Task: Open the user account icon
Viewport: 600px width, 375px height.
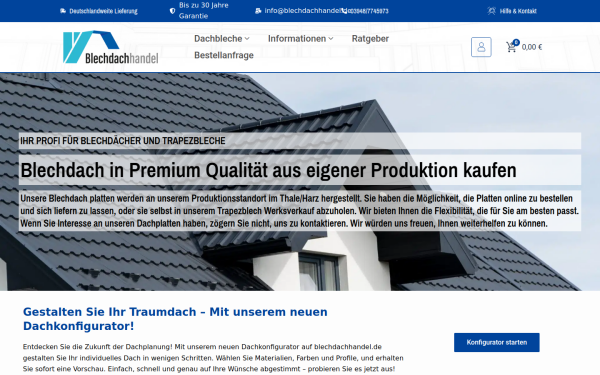Action: [x=481, y=47]
